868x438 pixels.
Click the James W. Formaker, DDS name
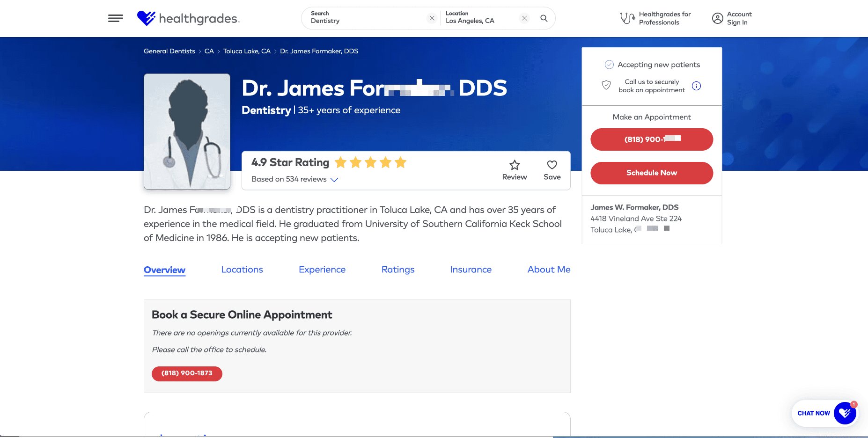coord(634,207)
